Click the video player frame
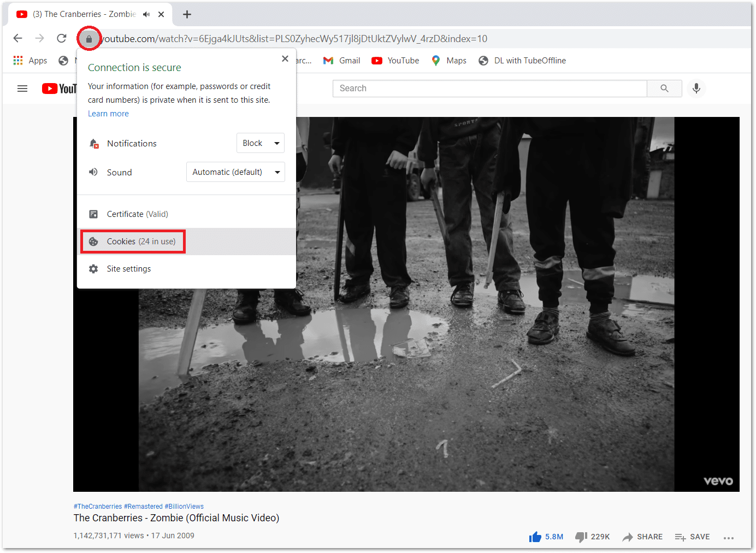756x553 pixels. click(406, 304)
